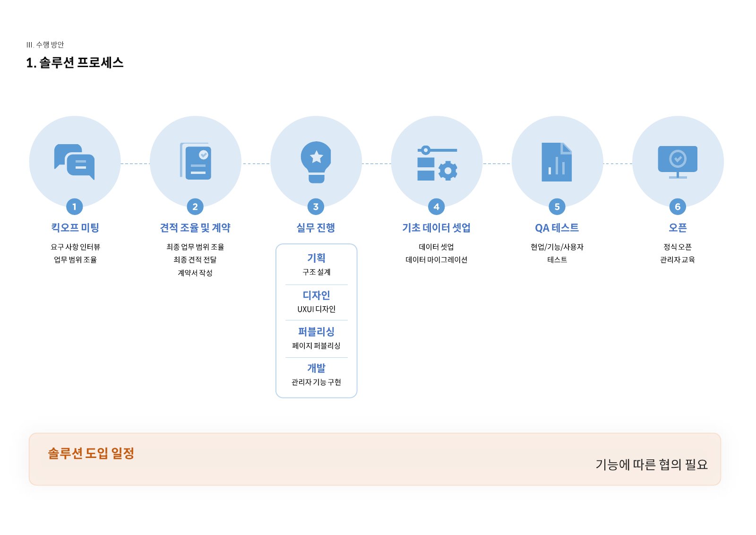The image size is (756, 535).
Task: Click step number 3 badge
Action: point(316,207)
